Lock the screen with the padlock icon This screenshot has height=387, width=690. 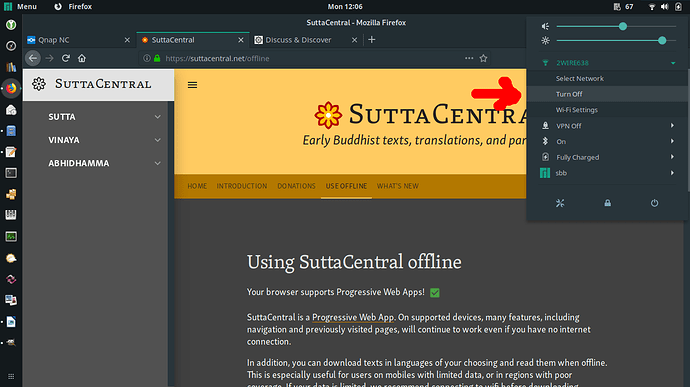click(607, 203)
